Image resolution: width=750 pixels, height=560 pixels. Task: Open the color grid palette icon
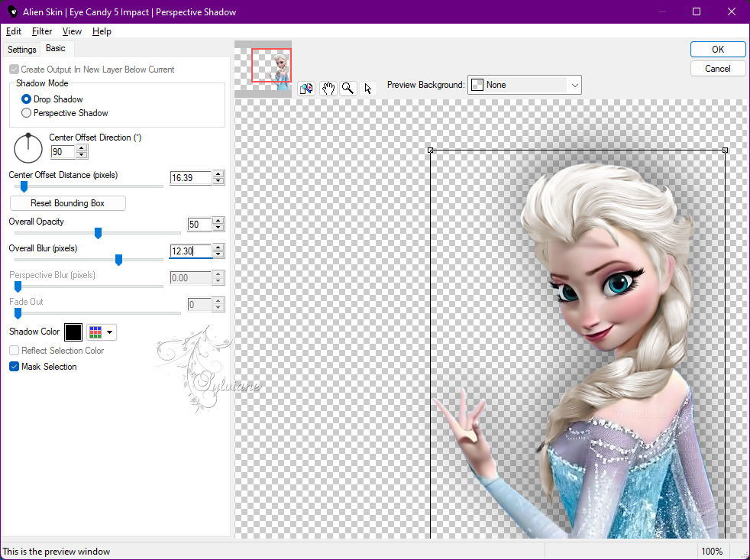point(95,332)
